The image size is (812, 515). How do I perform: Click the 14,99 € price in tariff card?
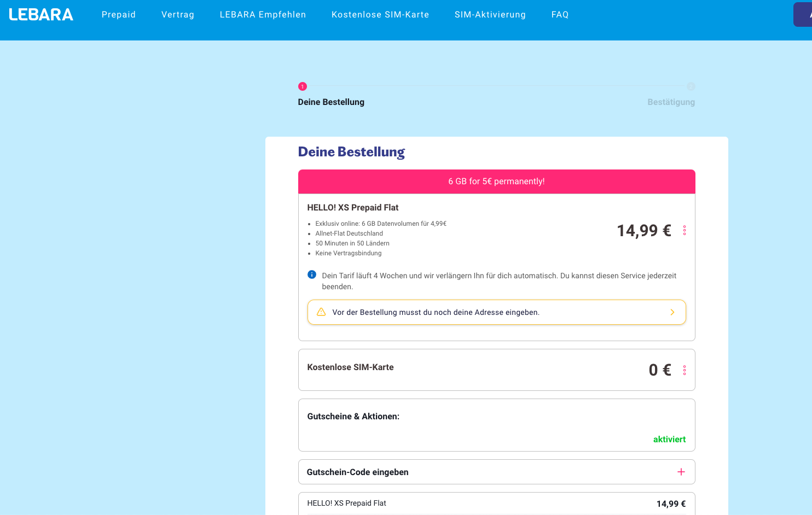(644, 231)
